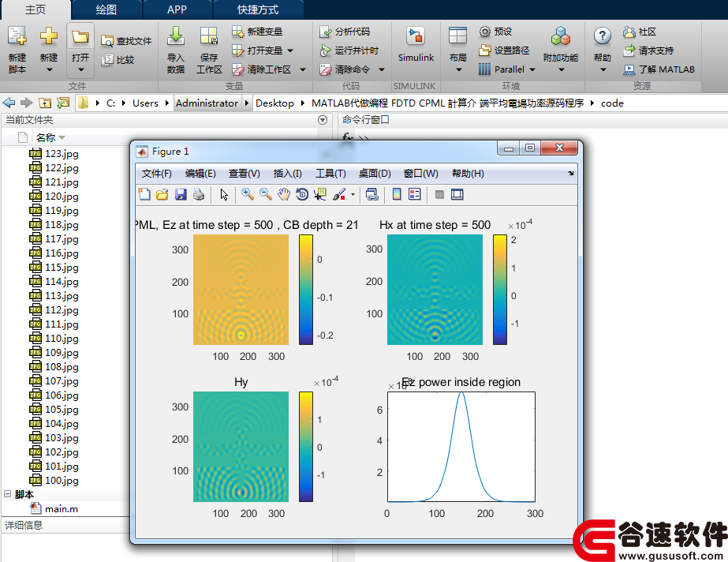Switch to the Home (主页) tab
This screenshot has width=728, height=562.
(35, 9)
